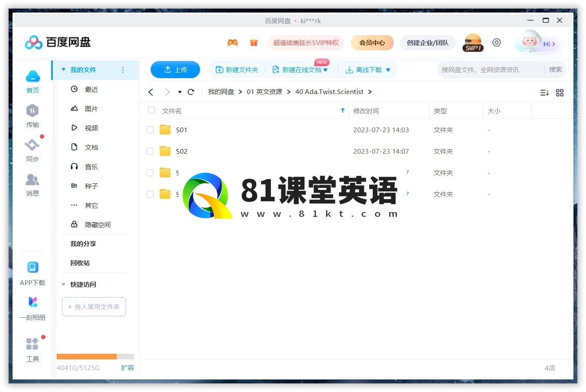586x392 pixels.
Task: Click 拖入常用文件夹 drop area
Action: point(94,307)
